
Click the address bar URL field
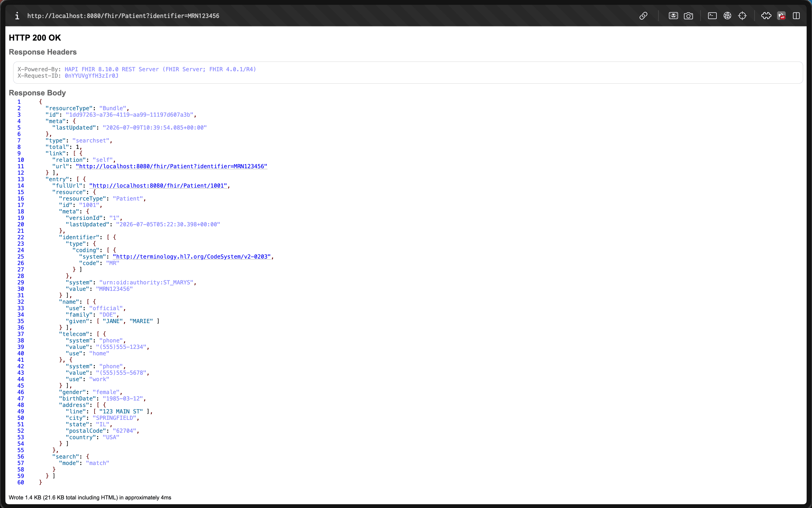click(x=123, y=16)
